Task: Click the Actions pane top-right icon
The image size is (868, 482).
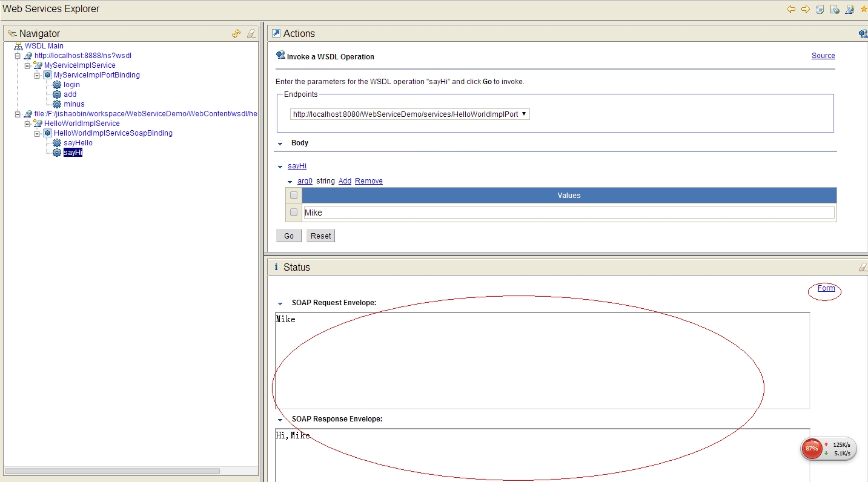Action: pyautogui.click(x=863, y=34)
